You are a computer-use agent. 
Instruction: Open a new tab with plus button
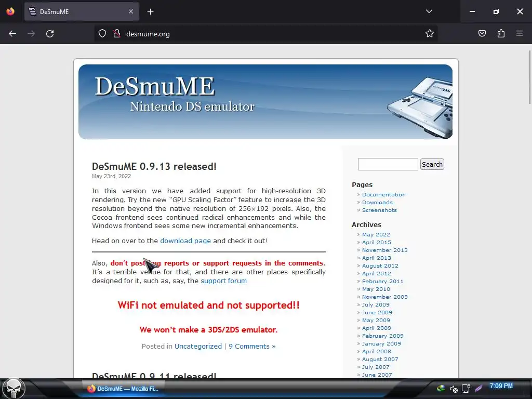tap(151, 12)
